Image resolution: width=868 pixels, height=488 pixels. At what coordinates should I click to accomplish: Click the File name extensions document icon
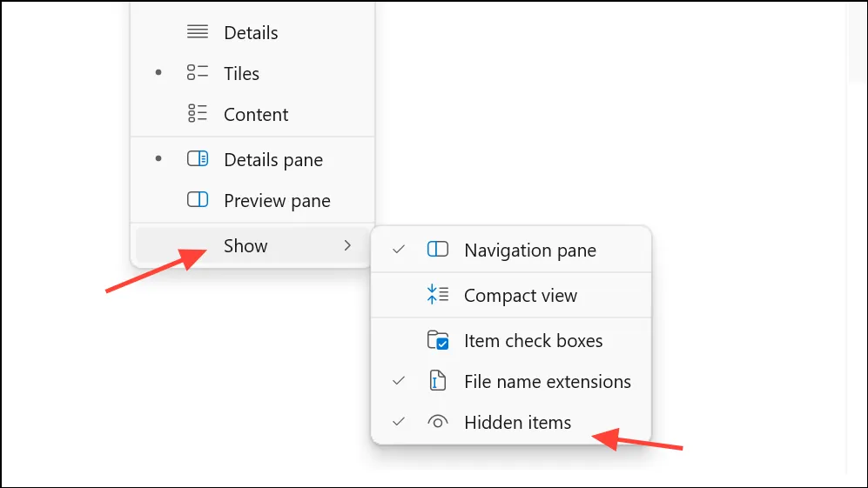438,381
